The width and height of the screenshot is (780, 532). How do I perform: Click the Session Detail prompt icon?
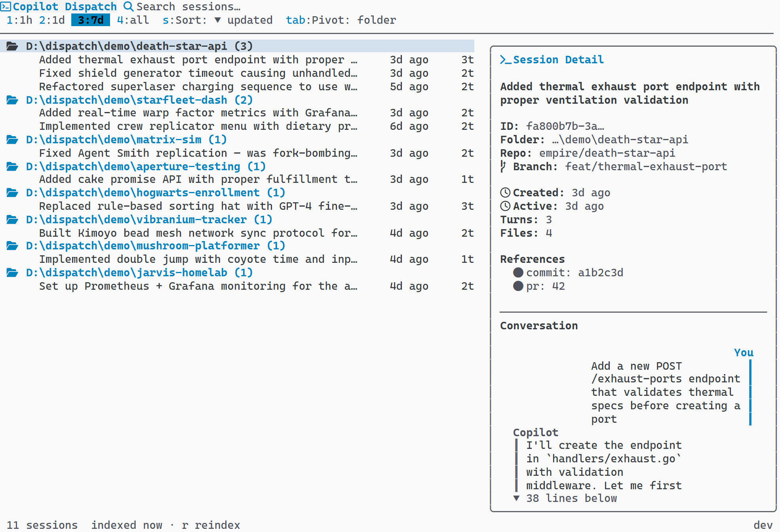(x=506, y=60)
